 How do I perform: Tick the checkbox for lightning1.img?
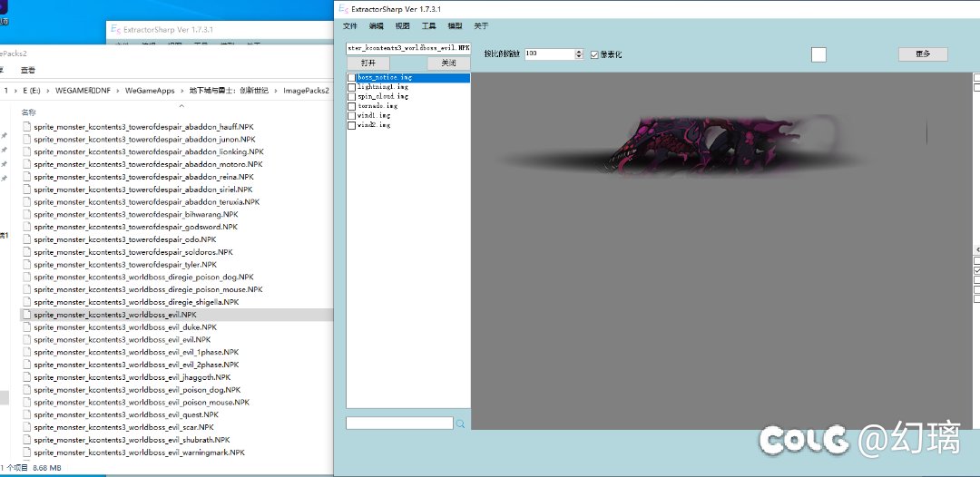352,87
